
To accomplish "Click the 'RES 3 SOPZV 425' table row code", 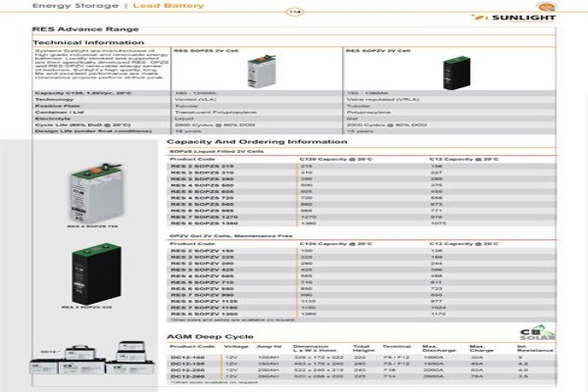I will pyautogui.click(x=202, y=269).
